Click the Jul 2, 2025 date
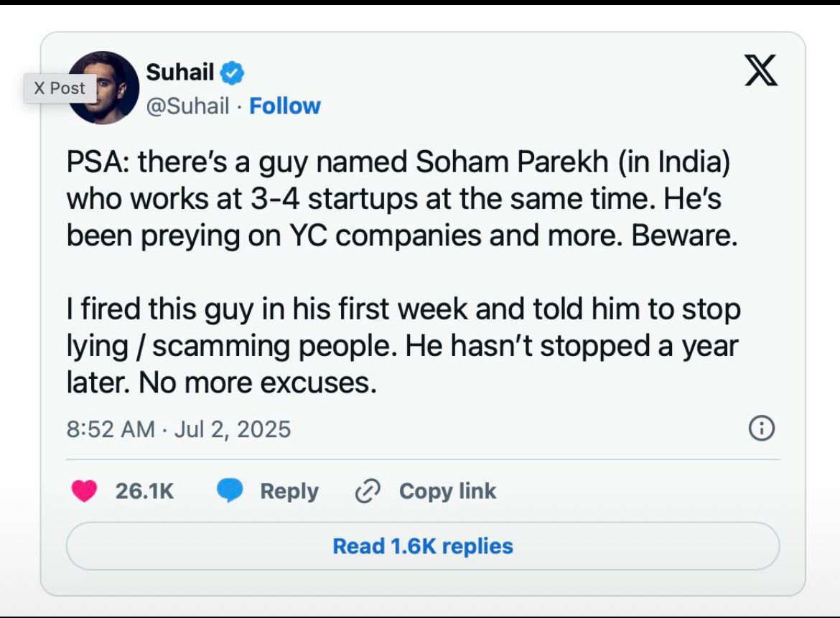 233,429
